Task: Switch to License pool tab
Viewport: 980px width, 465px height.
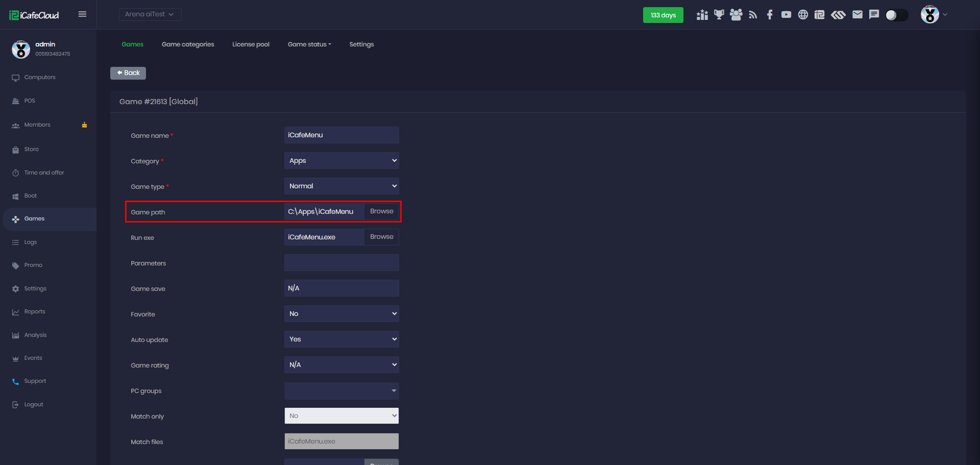Action: coord(251,44)
